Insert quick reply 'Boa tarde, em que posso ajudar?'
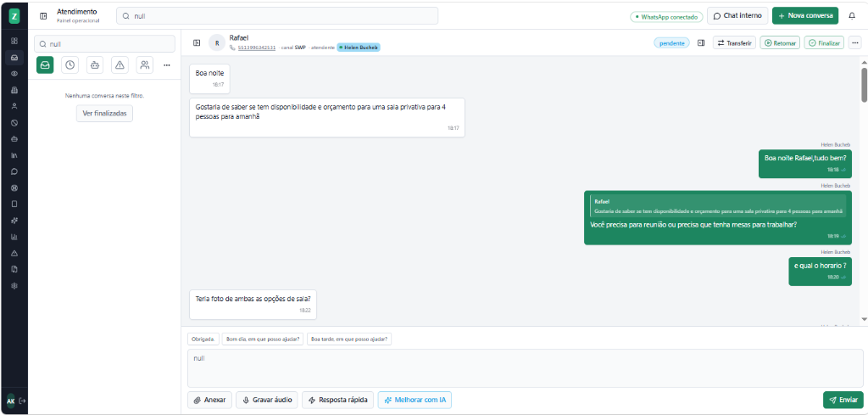Viewport: 868px width, 415px height. point(349,339)
